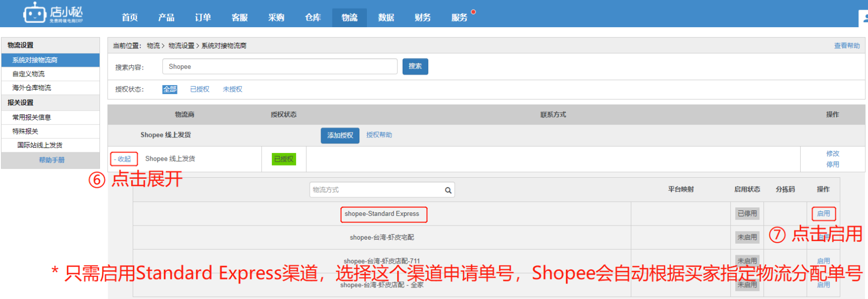Select 自定义物流 in sidebar
This screenshot has height=299, width=868.
(x=50, y=74)
